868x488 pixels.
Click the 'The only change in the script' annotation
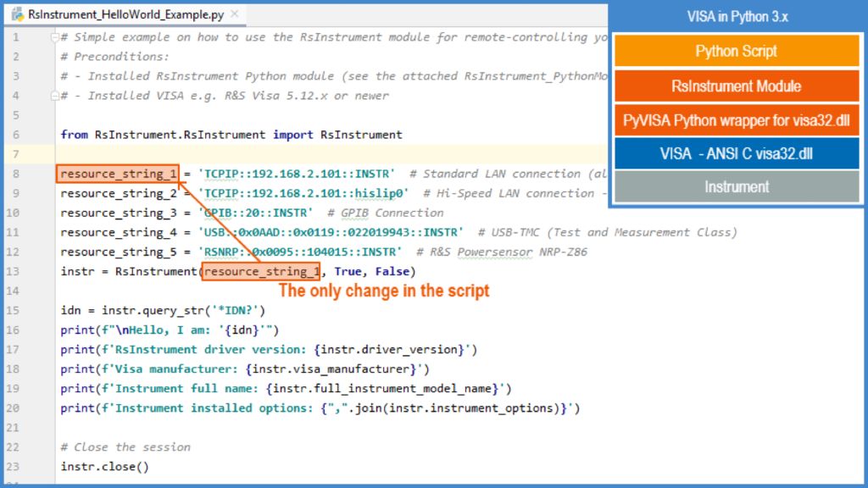384,291
